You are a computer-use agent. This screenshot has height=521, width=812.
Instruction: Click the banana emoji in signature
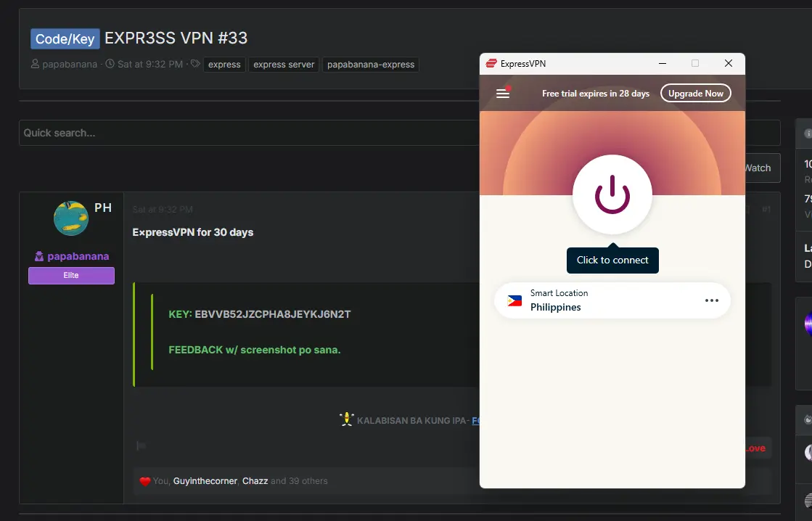346,419
